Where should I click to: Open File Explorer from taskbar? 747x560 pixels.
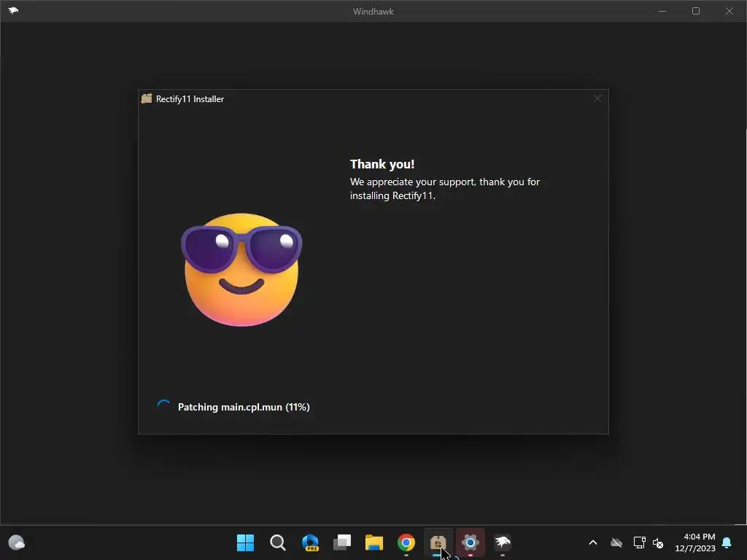coord(374,542)
